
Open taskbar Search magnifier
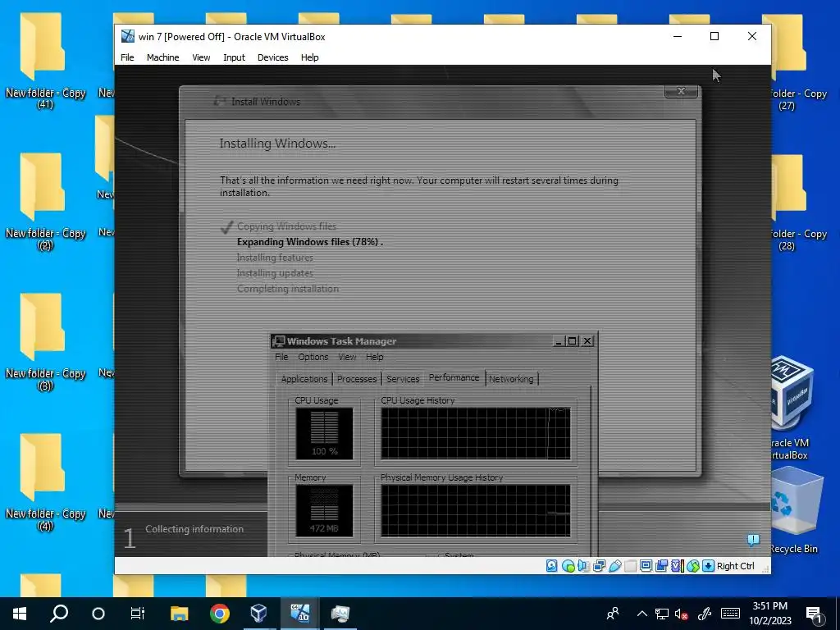click(59, 614)
